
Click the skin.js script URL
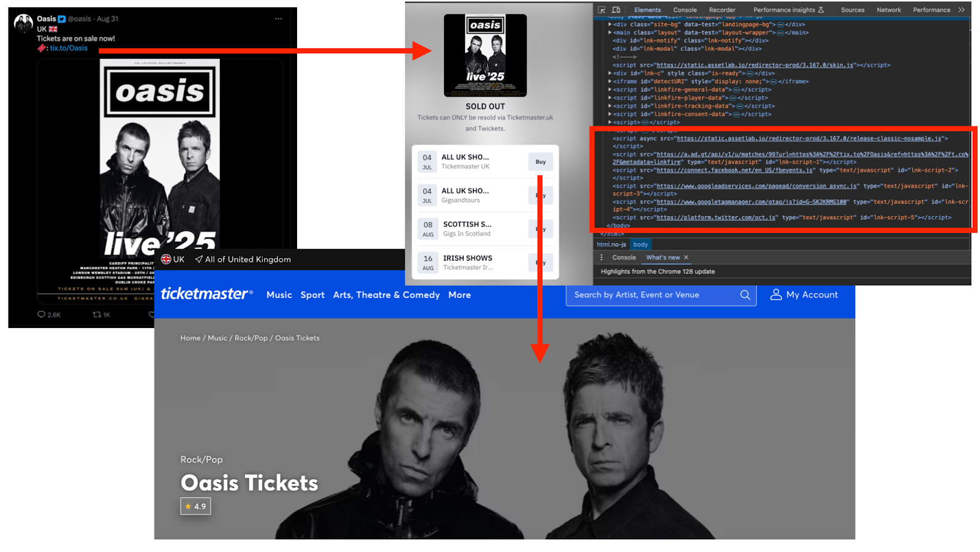point(755,65)
